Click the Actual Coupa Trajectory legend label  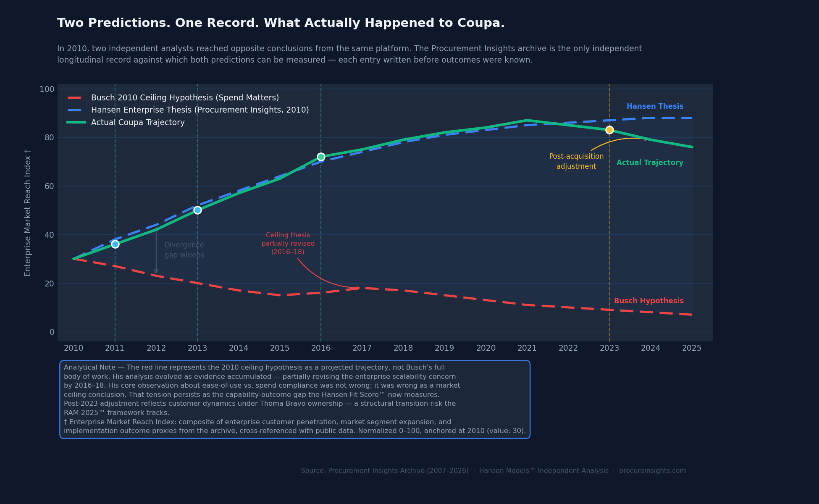click(x=138, y=123)
